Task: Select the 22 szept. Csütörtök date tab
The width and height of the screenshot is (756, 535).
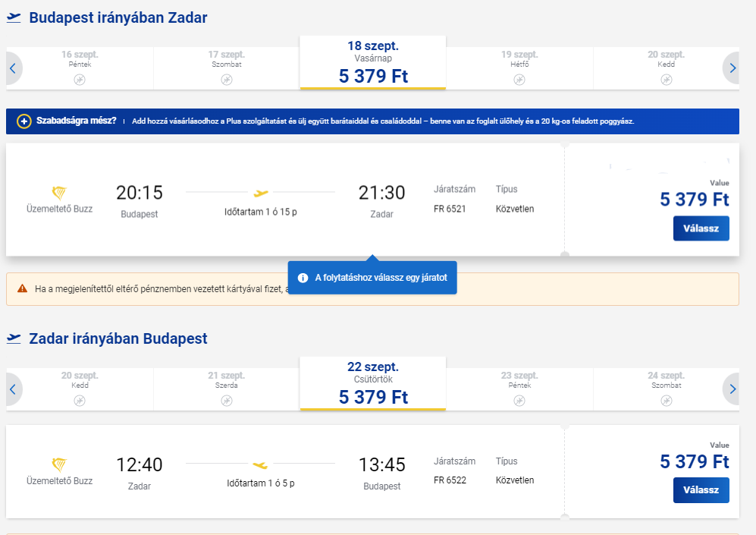Action: tap(373, 383)
